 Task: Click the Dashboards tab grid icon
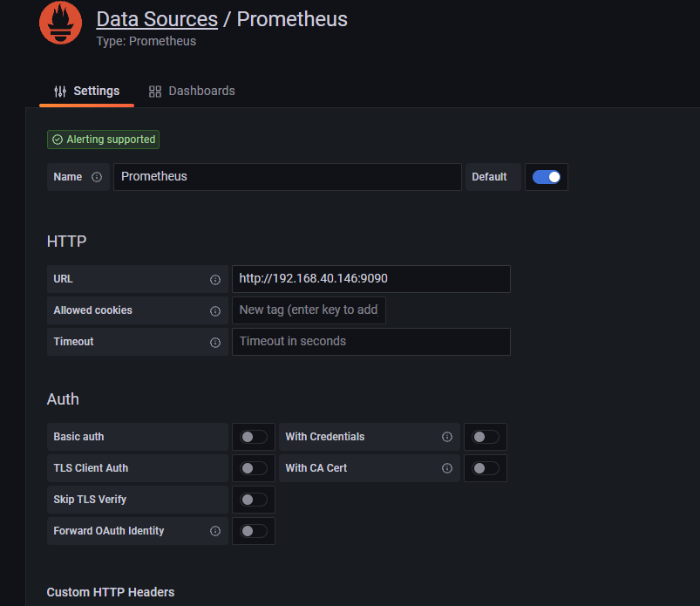pos(155,92)
